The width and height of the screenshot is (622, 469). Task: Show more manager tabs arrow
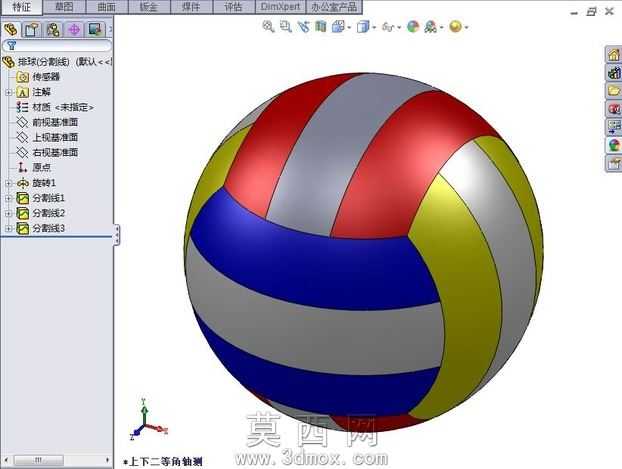tap(110, 29)
